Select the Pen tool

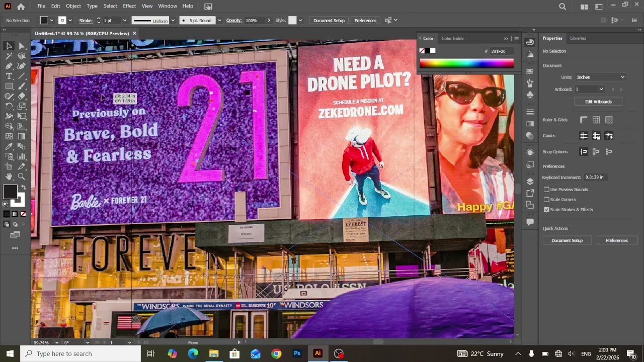(9, 66)
